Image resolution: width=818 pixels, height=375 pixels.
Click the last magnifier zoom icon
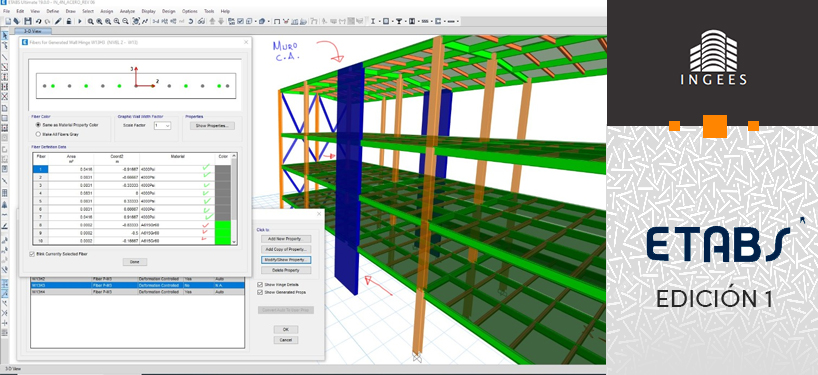[x=125, y=21]
